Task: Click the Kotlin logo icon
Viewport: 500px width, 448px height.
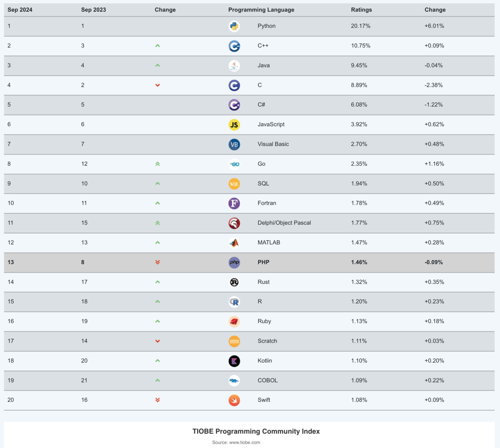Action: (234, 361)
